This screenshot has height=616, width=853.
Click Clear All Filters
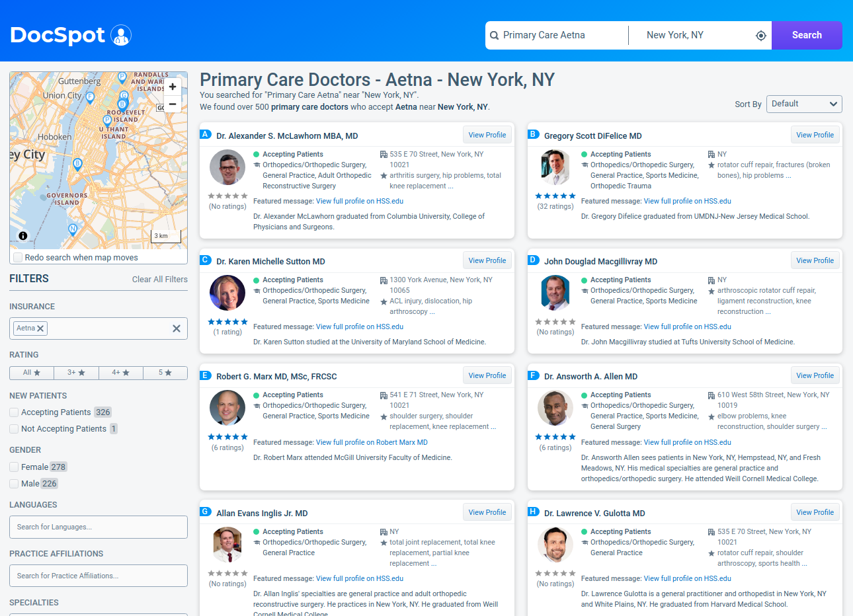pos(160,280)
